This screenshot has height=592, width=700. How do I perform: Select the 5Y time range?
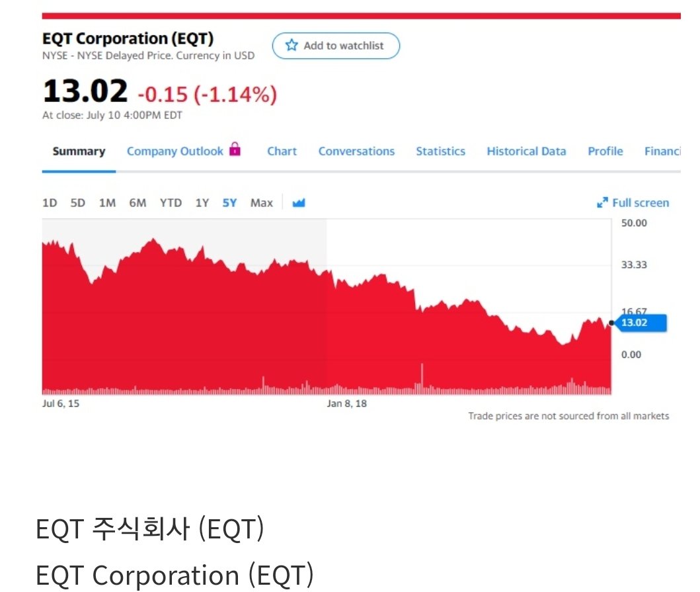click(229, 203)
